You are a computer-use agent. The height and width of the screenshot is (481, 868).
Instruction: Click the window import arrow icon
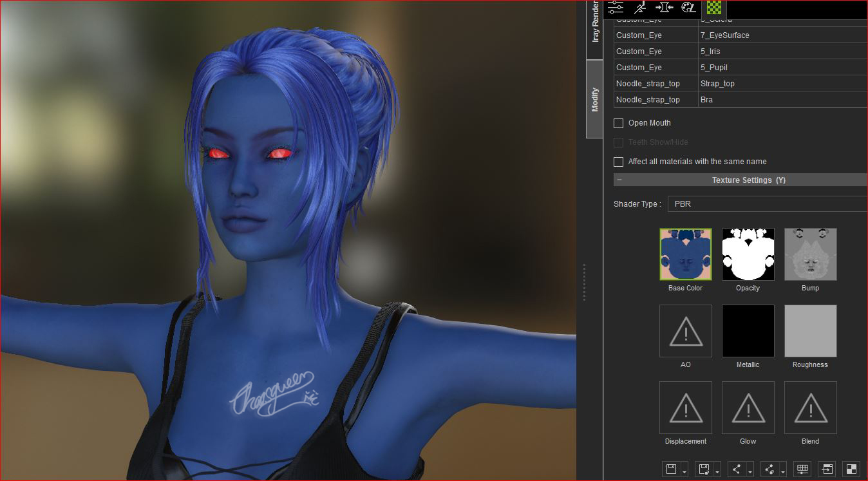[827, 469]
